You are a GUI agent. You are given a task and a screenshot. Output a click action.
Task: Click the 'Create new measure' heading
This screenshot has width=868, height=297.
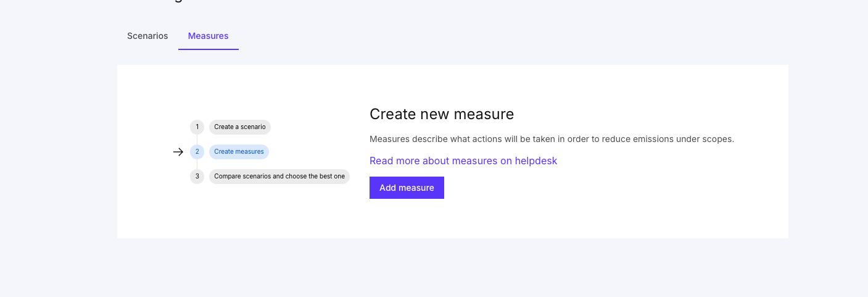pyautogui.click(x=441, y=114)
